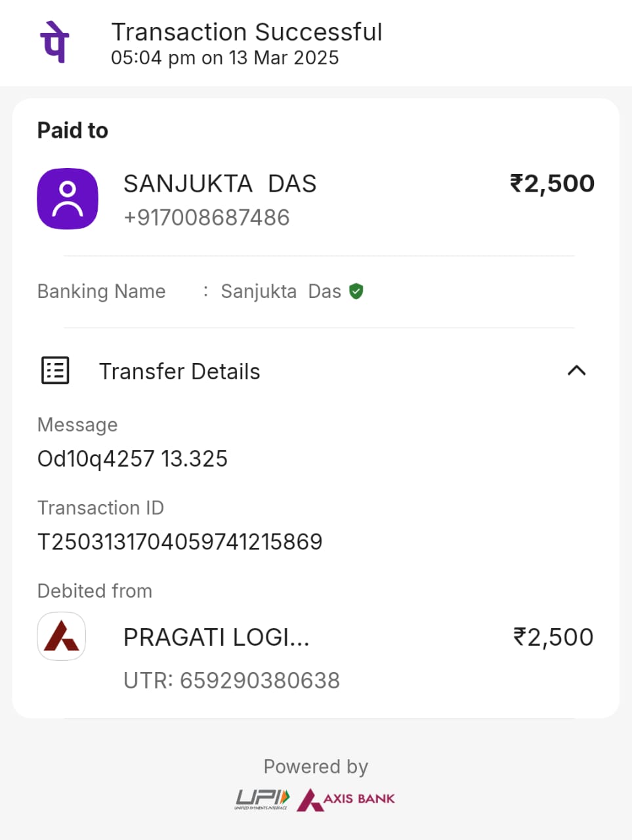
Task: Click the Axis Bank footer logo
Action: pyautogui.click(x=346, y=799)
